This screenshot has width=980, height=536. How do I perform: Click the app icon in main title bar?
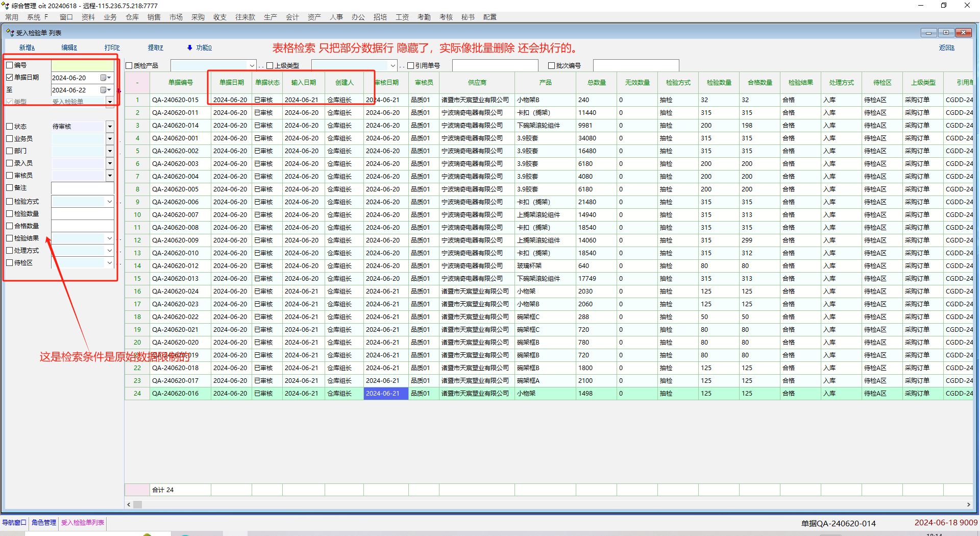pyautogui.click(x=5, y=6)
